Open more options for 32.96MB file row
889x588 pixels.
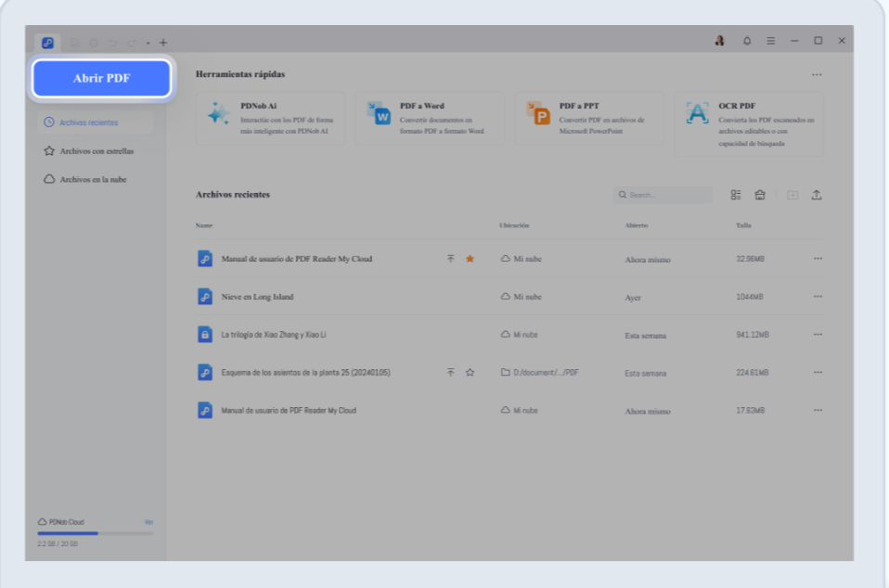click(818, 259)
